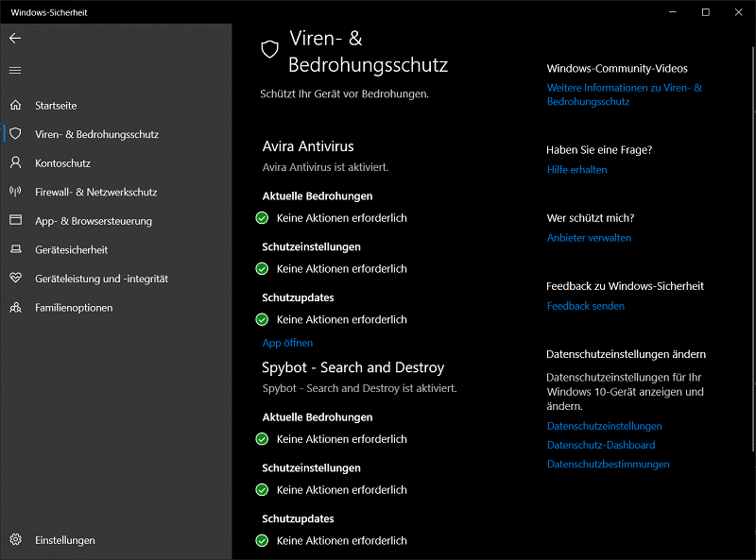Click 'Datenschutzeinstellungen ändern' heading
The height and width of the screenshot is (560, 756).
coord(626,354)
